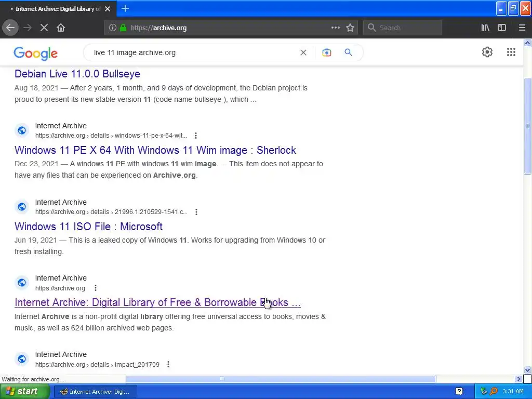Open page actions three-dot menu in address bar
The image size is (532, 399).
335,28
